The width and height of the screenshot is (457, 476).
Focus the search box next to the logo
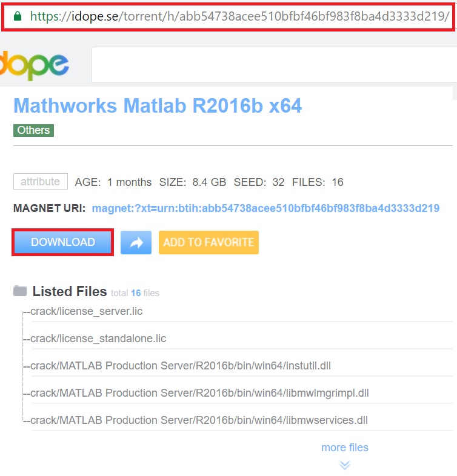pos(273,65)
